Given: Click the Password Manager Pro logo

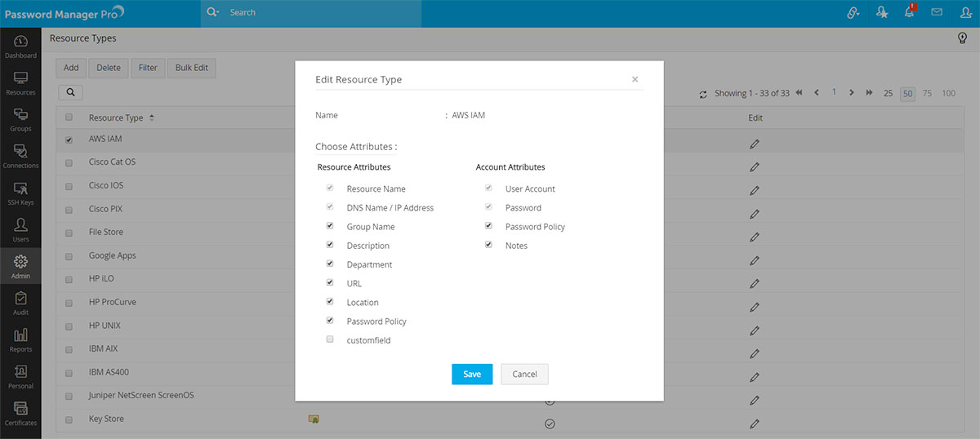Looking at the screenshot, I should [65, 12].
